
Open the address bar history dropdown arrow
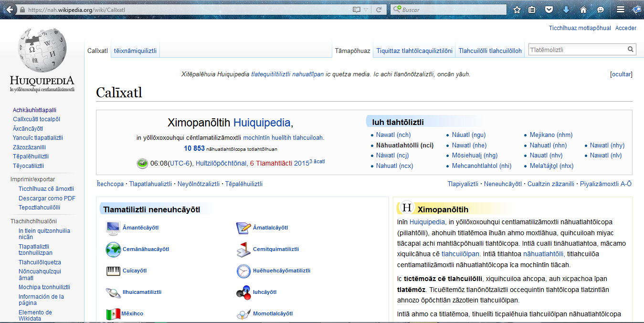tap(366, 10)
